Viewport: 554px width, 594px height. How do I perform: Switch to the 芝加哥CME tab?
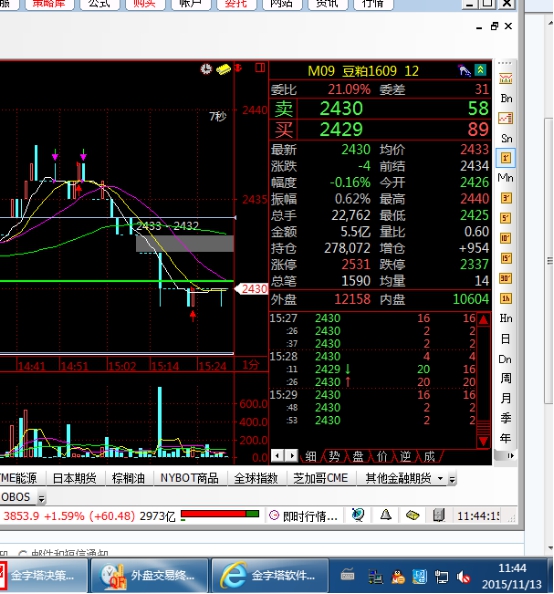pos(320,478)
